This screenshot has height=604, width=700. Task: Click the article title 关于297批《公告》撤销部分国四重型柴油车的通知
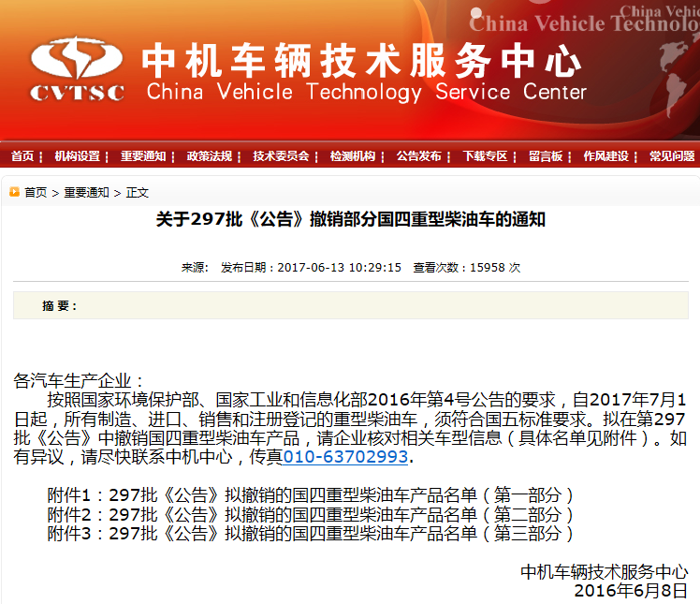pyautogui.click(x=350, y=219)
